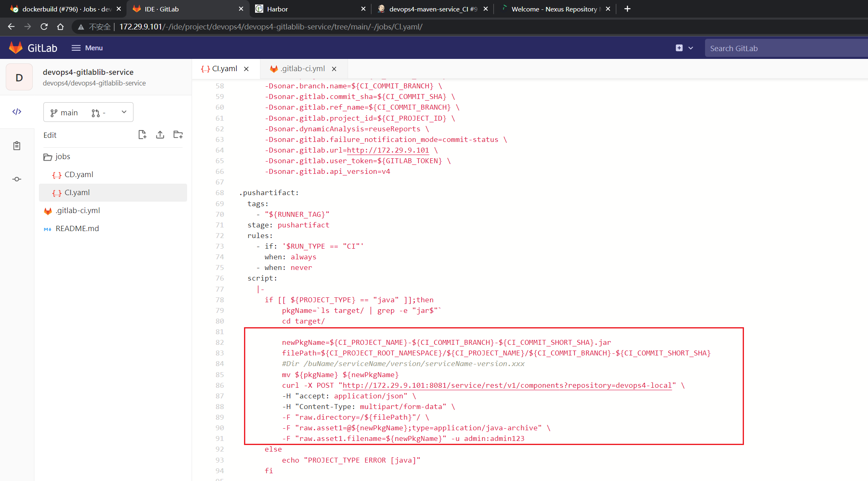Click the merge request icon in branch selector

(96, 113)
